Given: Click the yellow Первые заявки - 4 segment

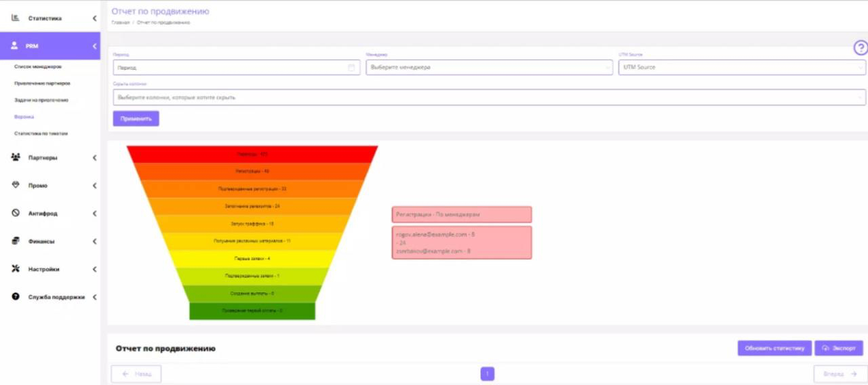Looking at the screenshot, I should [x=252, y=259].
